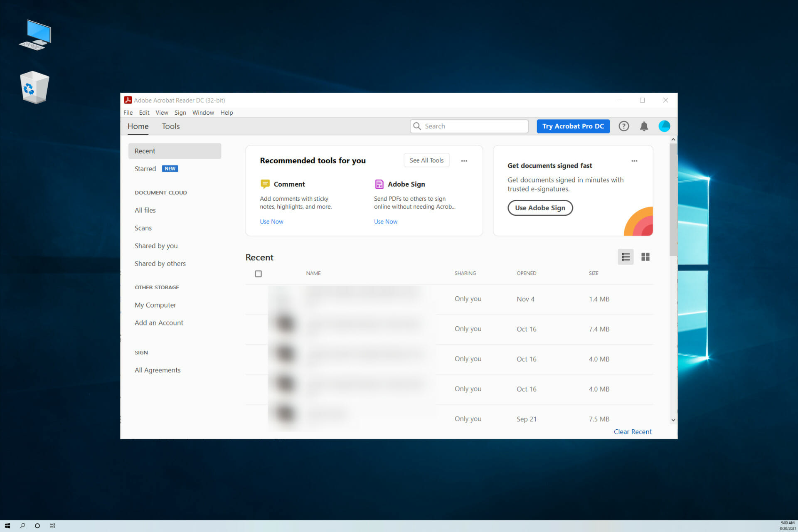This screenshot has height=532, width=798.
Task: Click the Search input field
Action: click(469, 126)
